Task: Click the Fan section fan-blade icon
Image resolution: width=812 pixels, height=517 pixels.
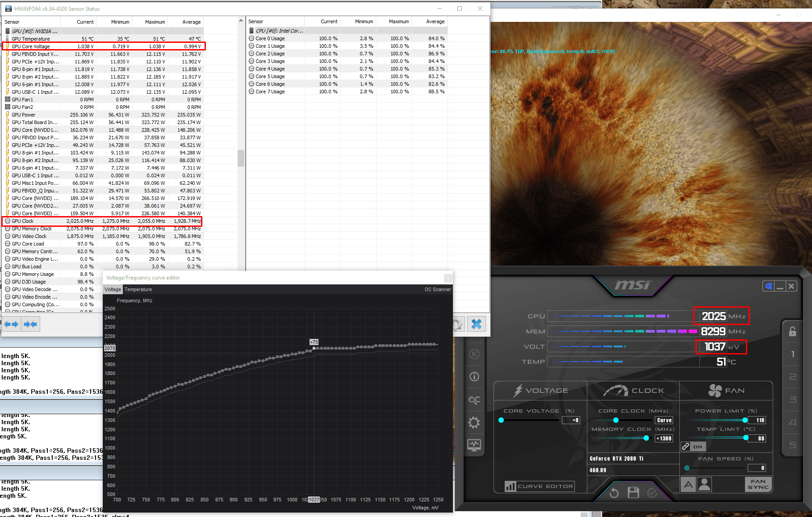Action: tap(715, 391)
